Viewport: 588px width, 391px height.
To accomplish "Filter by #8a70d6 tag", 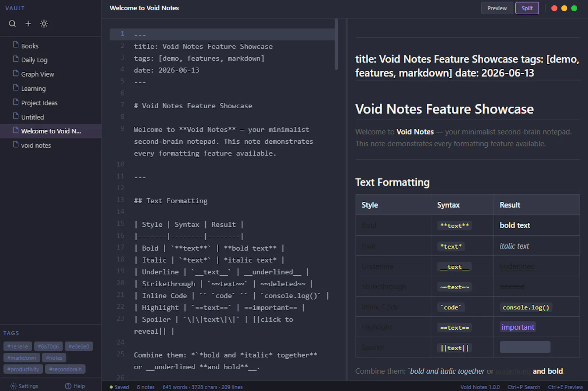I will (48, 346).
